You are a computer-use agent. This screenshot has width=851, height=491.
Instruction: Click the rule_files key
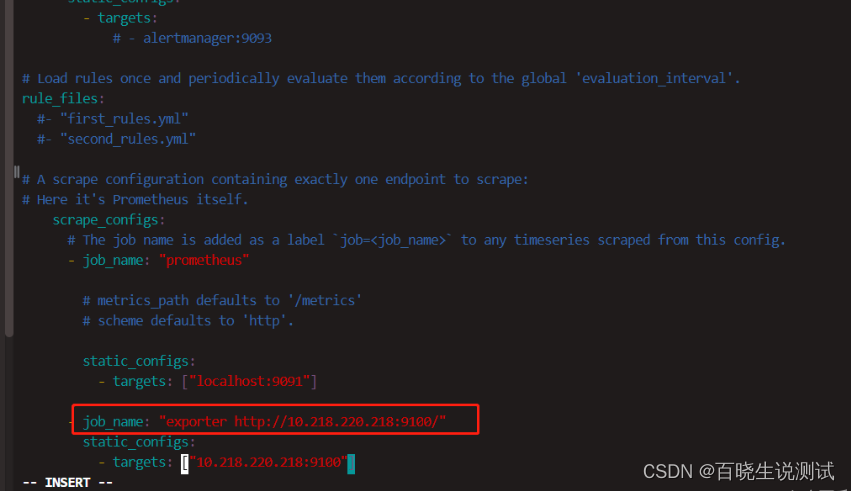tap(60, 99)
